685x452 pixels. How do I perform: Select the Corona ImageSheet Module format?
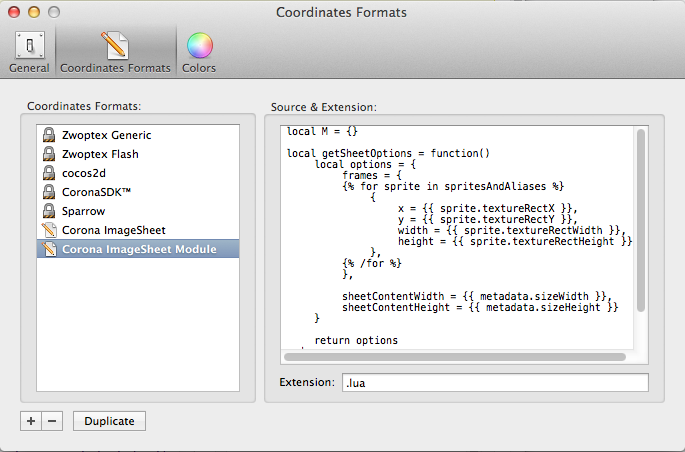coord(138,249)
